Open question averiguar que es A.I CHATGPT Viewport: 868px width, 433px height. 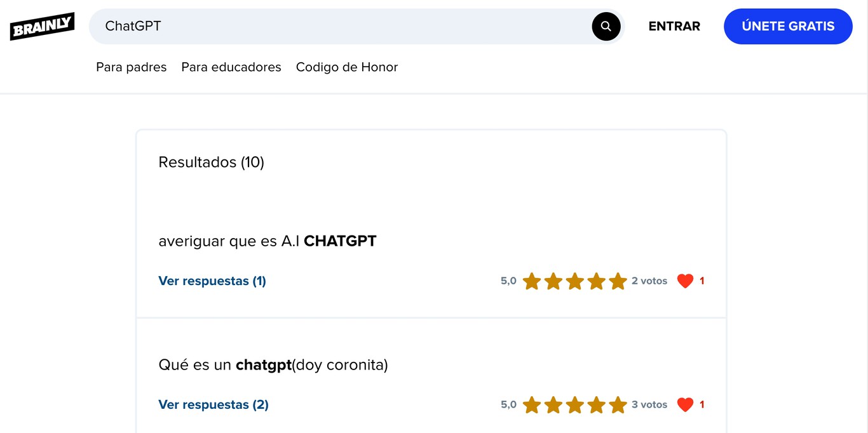point(267,241)
